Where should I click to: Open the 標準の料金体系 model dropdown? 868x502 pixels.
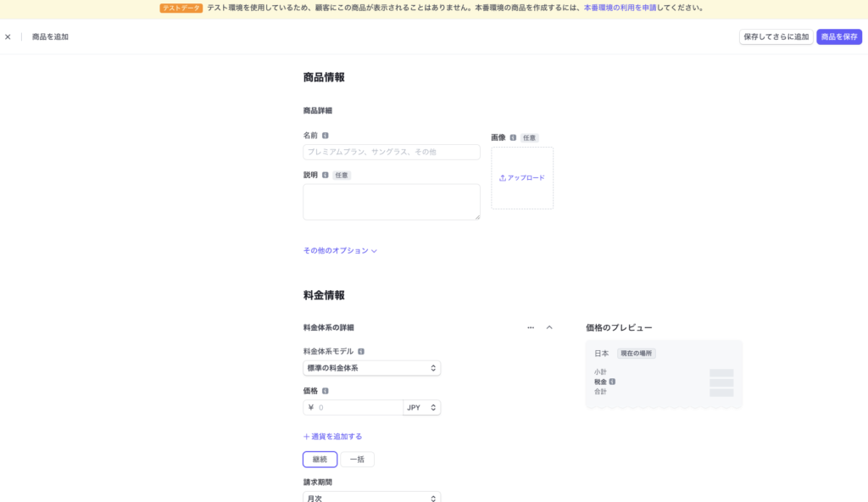pos(371,368)
